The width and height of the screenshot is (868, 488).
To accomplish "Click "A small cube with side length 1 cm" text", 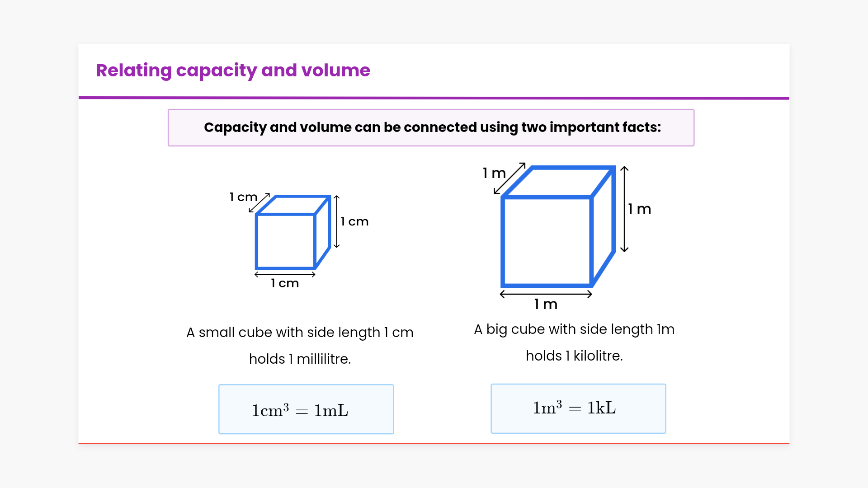I will click(300, 333).
